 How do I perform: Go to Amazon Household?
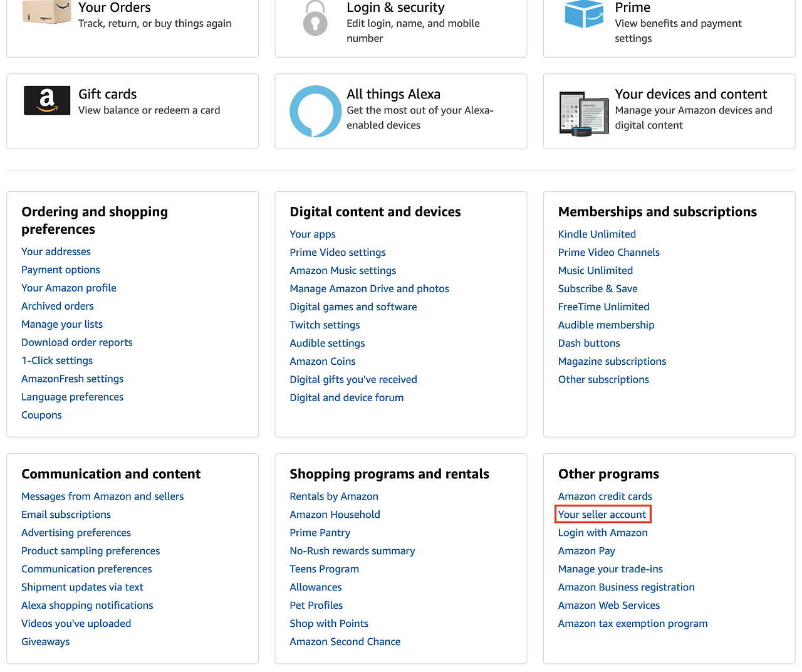[x=335, y=514]
